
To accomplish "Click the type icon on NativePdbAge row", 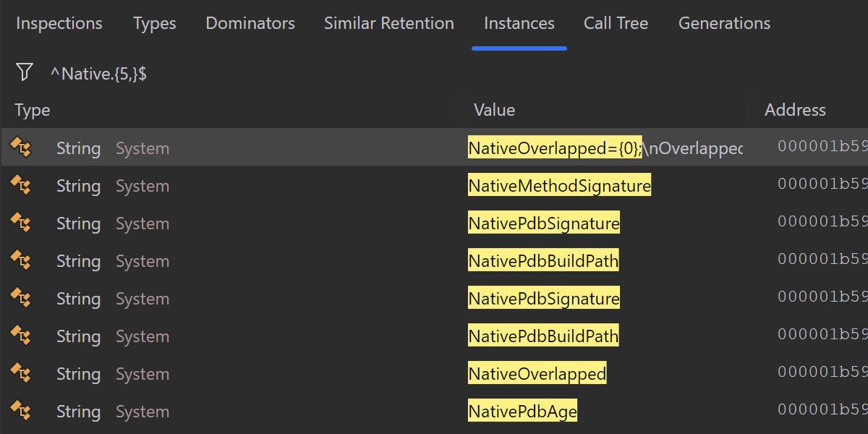I will click(x=20, y=412).
